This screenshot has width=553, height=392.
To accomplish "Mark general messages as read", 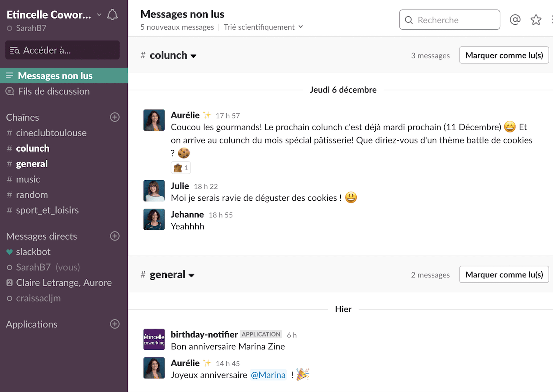I will 504,274.
